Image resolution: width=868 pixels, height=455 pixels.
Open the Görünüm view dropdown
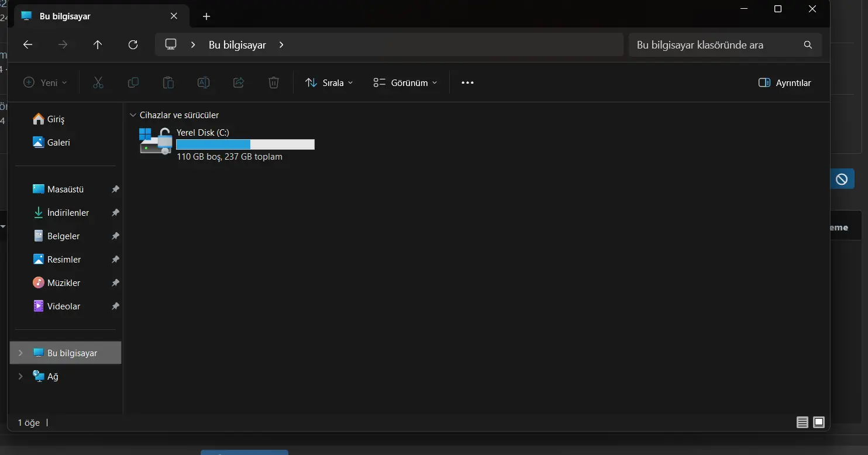405,82
